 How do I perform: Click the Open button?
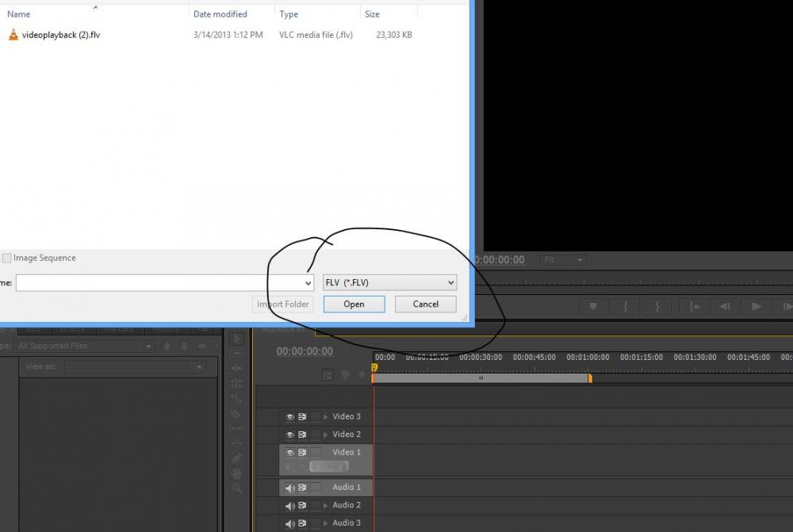coord(354,304)
